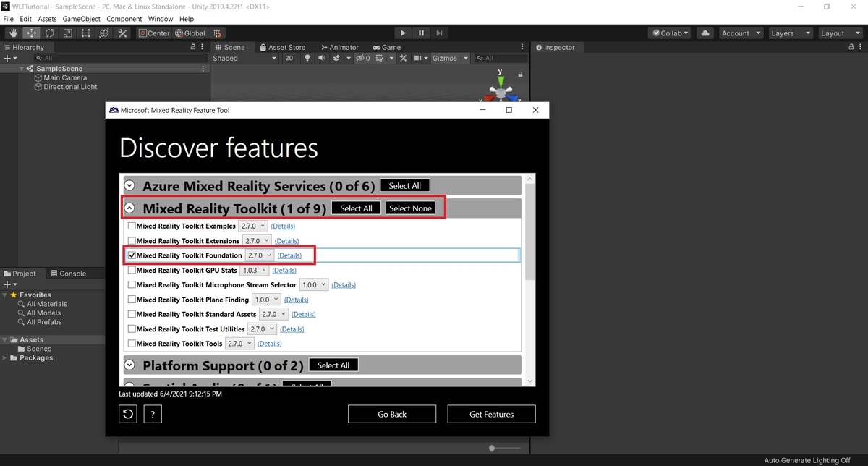This screenshot has width=868, height=466.
Task: Open the Help menu
Action: coord(187,19)
